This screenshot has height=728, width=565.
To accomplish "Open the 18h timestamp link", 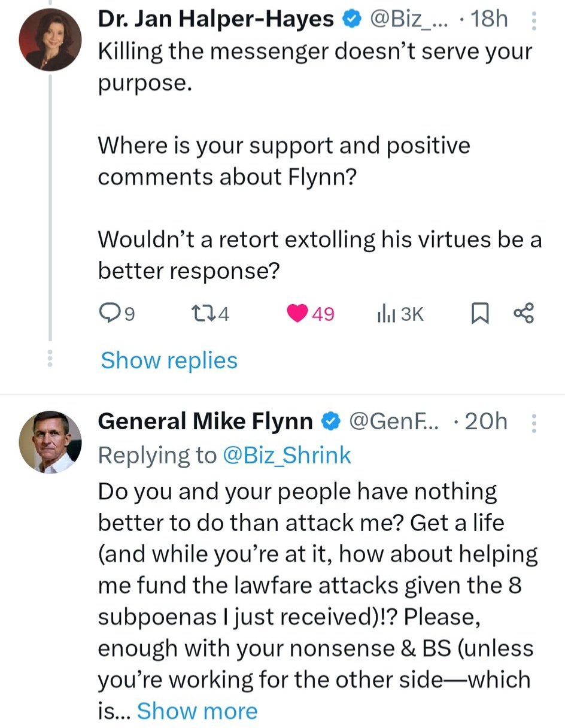I will [489, 20].
